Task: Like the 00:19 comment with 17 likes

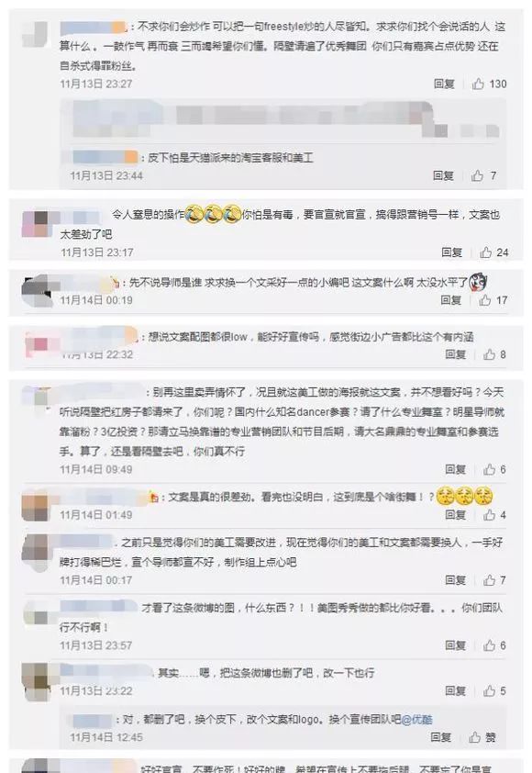Action: pos(484,300)
